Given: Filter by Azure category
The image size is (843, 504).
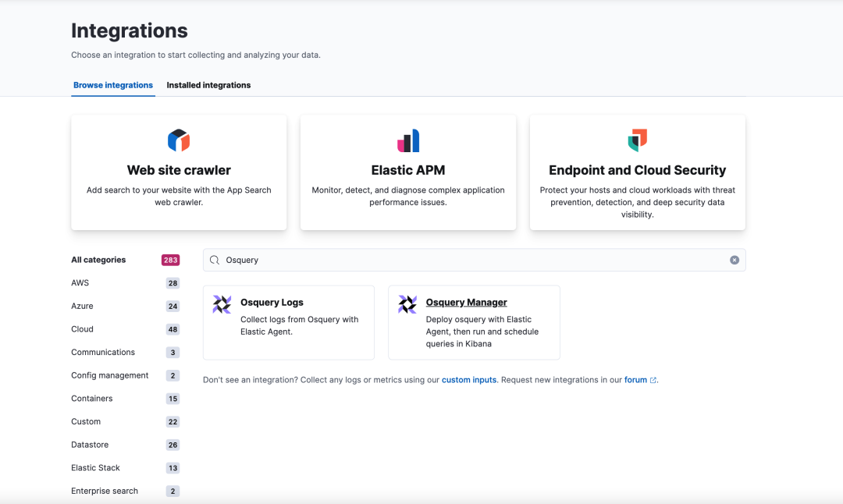Looking at the screenshot, I should (82, 306).
